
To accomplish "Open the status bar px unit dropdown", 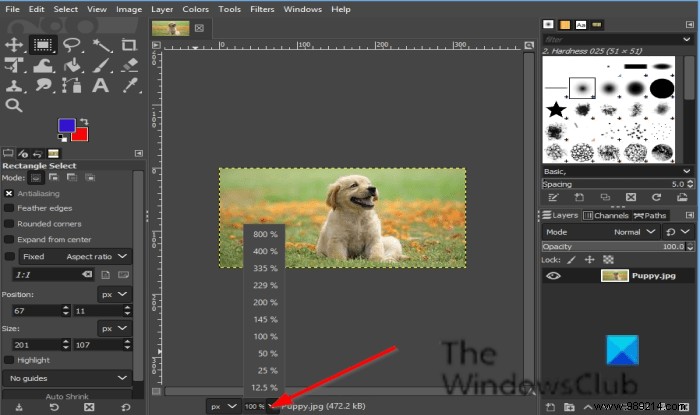I will [x=223, y=406].
